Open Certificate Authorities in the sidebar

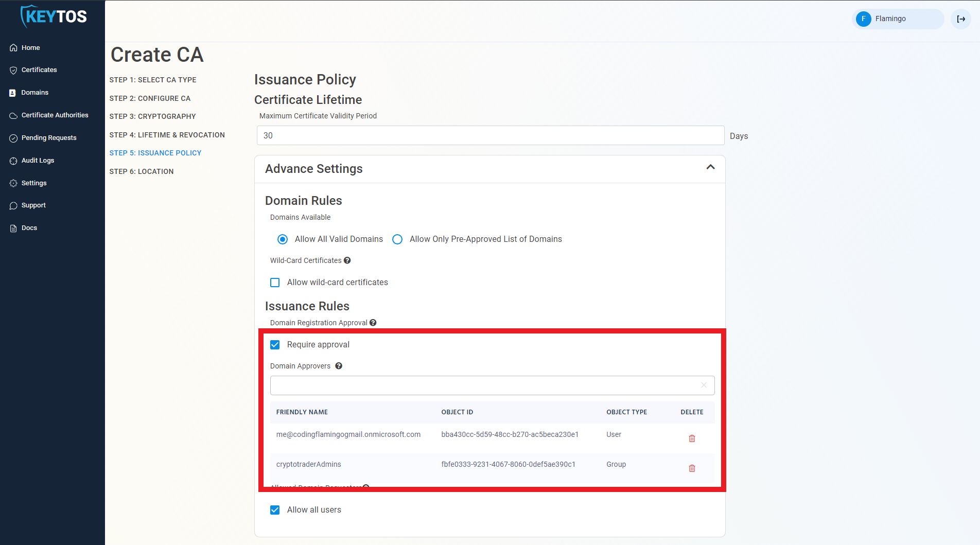tap(55, 115)
